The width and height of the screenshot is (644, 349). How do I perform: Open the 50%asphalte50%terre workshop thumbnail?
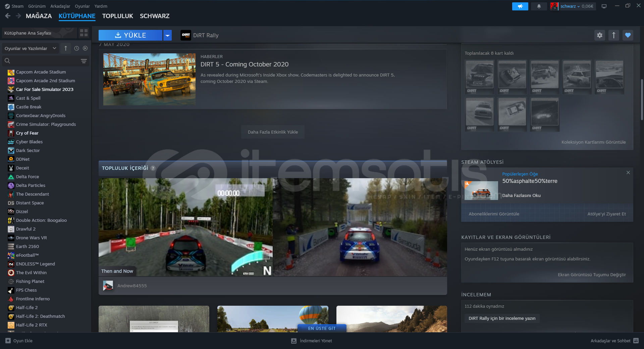coord(481,190)
